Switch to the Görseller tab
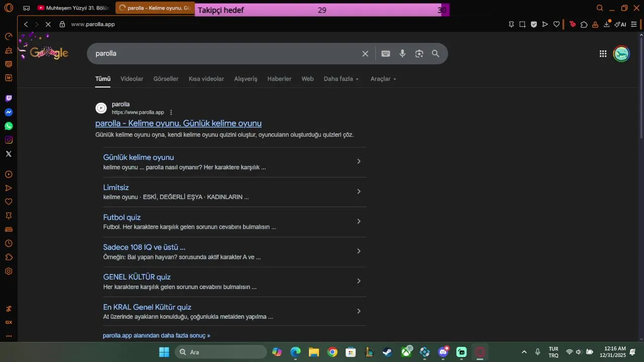The width and height of the screenshot is (644, 362). pos(166,79)
